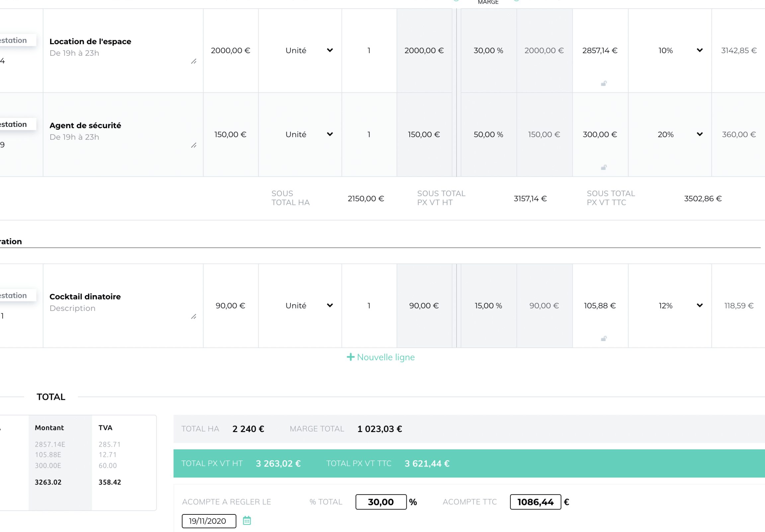Edit quantity 1 in Cocktail dinatoire row
The width and height of the screenshot is (765, 532).
[x=369, y=306]
